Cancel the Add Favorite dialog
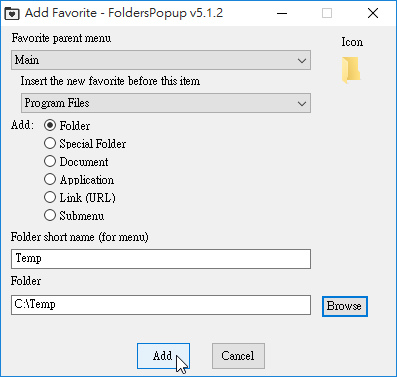 click(238, 356)
